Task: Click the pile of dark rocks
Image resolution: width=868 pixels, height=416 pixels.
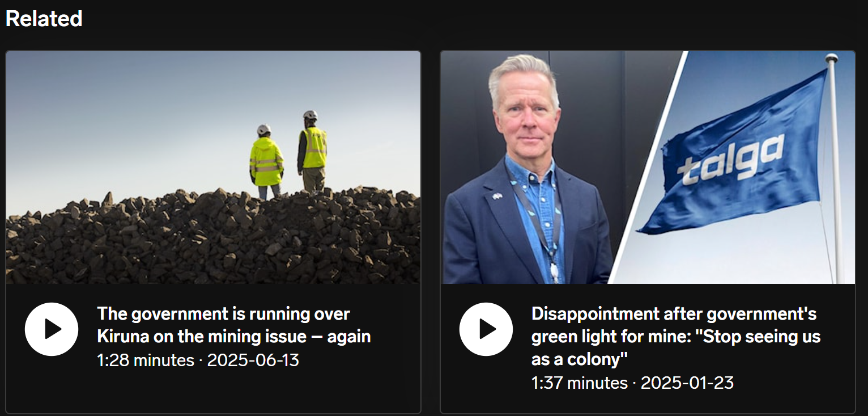Action: coord(214,238)
